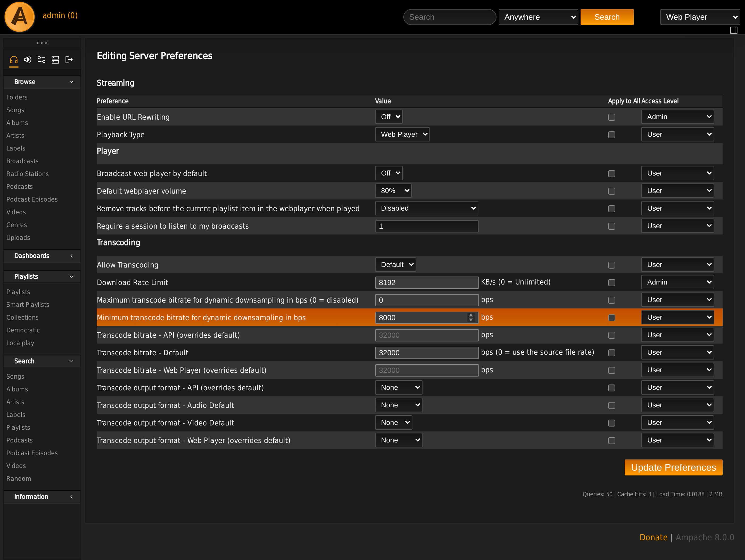Viewport: 745px width, 560px height.
Task: Click Transcode bitrate - Default 32000 field
Action: point(427,353)
